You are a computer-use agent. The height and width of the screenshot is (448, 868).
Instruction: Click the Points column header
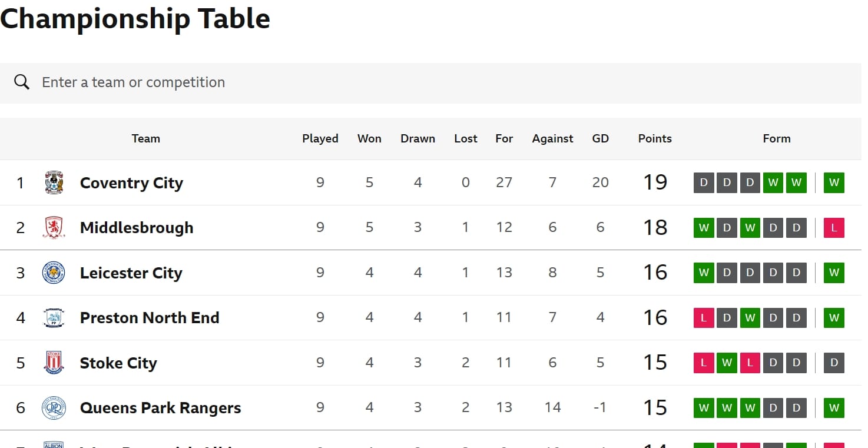point(655,139)
